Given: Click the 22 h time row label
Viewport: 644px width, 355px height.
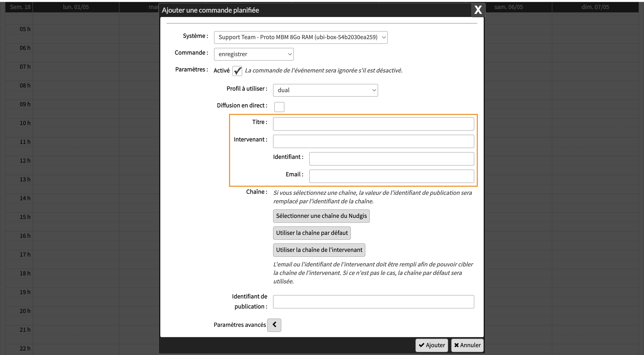Looking at the screenshot, I should click(x=25, y=349).
